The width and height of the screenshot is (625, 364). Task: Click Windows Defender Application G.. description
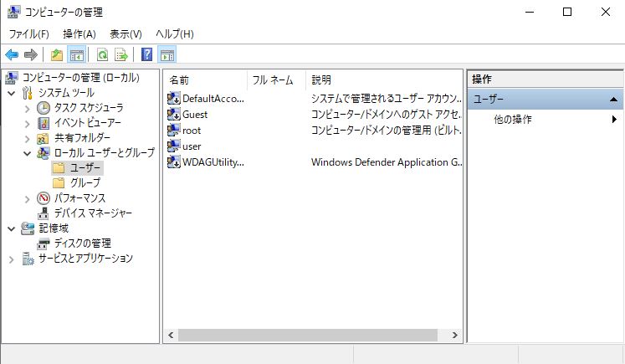387,162
